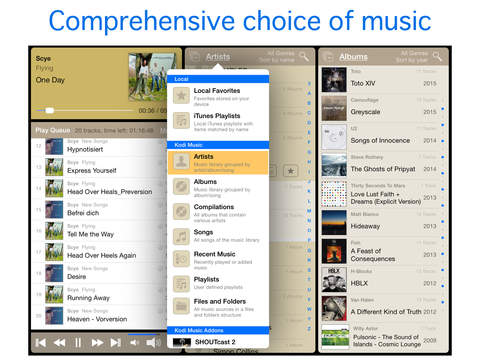Skip to the next track
This screenshot has width=480, height=360.
[x=116, y=343]
